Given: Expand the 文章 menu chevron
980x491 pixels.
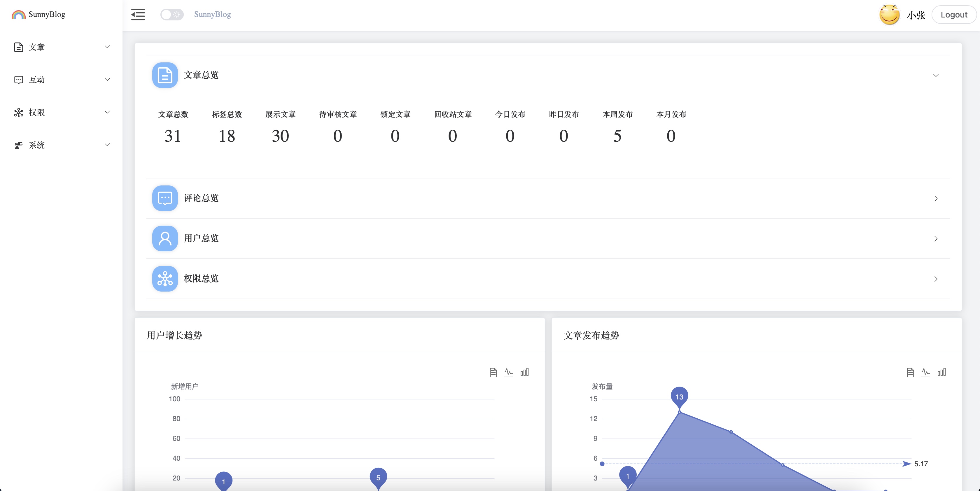Looking at the screenshot, I should pyautogui.click(x=107, y=47).
